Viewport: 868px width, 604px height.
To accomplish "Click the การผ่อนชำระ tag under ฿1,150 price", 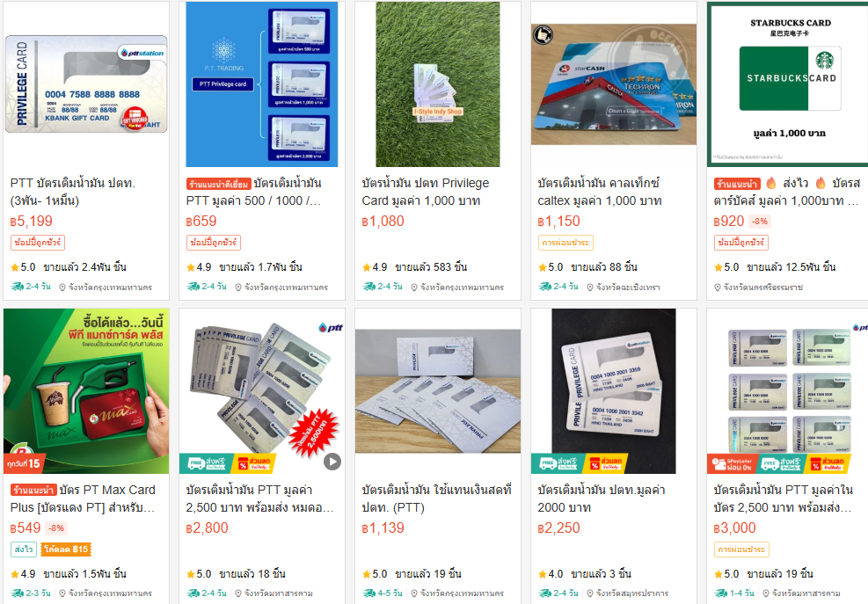I will tap(565, 243).
